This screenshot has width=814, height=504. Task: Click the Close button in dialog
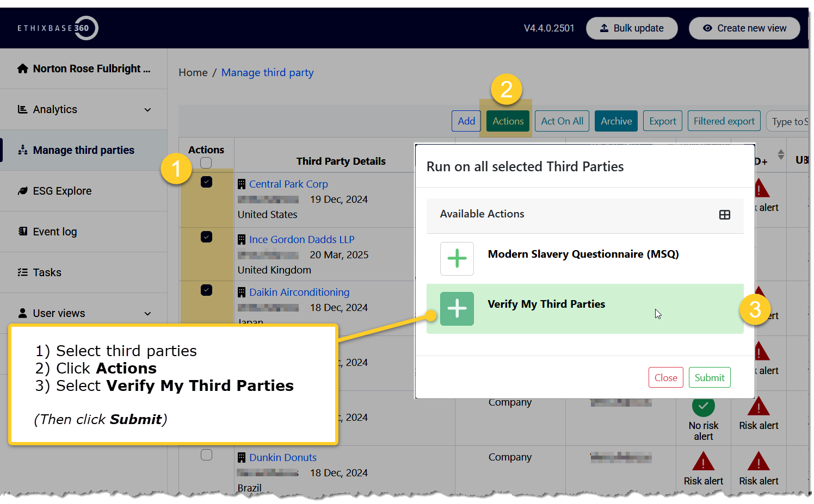point(665,378)
